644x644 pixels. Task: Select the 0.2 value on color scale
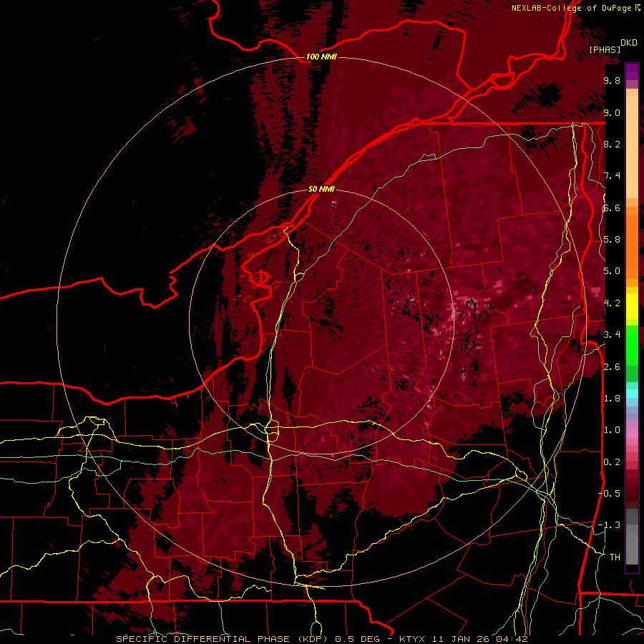[x=612, y=462]
